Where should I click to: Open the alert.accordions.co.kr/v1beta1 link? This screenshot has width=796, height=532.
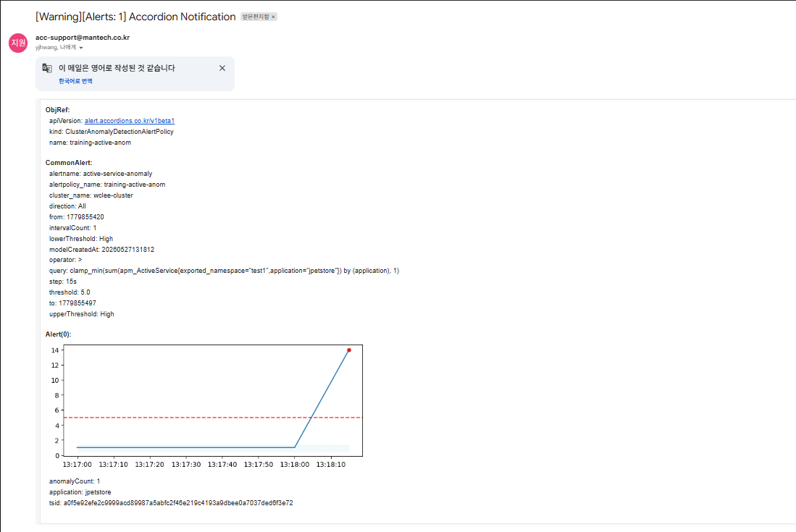pyautogui.click(x=130, y=121)
